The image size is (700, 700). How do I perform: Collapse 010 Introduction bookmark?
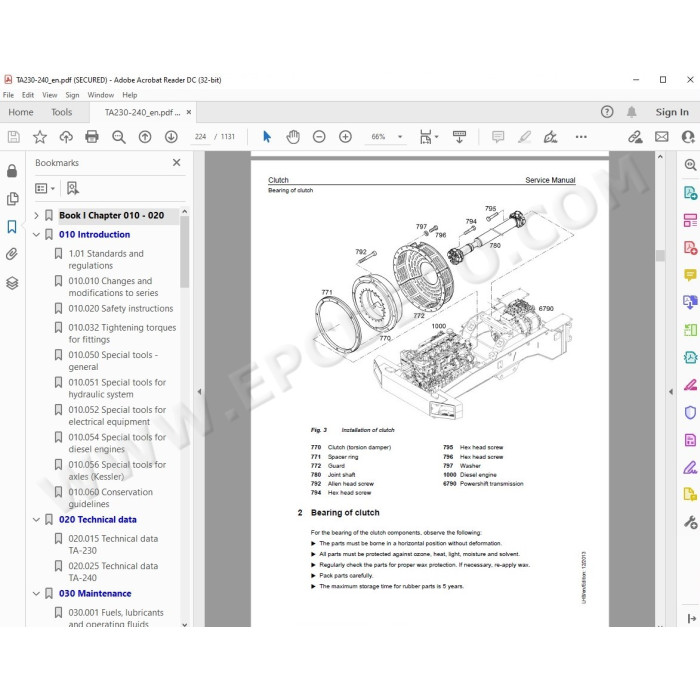coord(36,234)
